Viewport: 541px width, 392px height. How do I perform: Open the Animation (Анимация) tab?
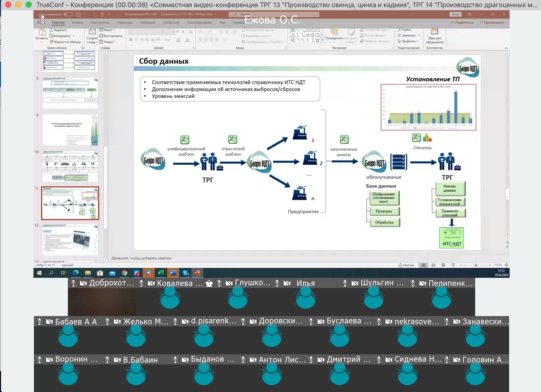[148, 22]
